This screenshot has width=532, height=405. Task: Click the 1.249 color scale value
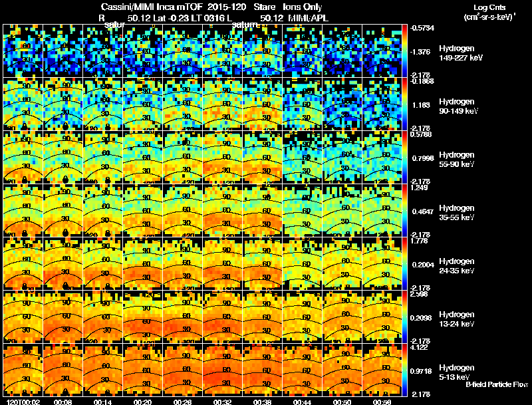coord(420,188)
